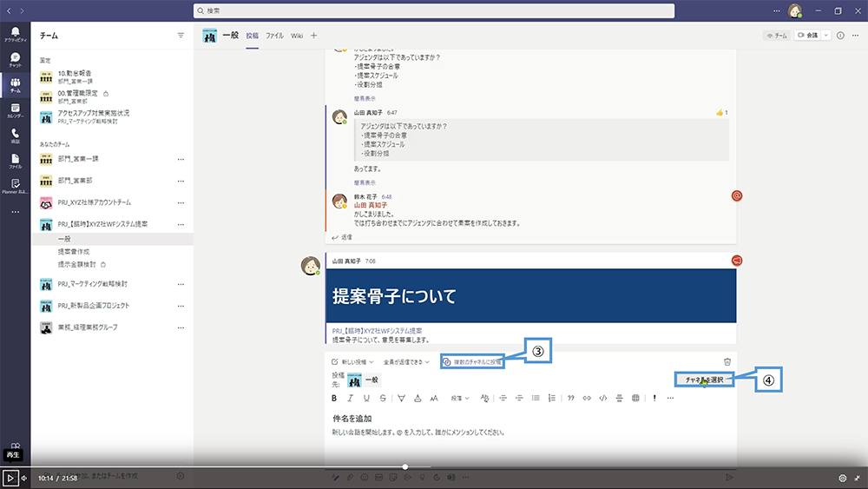This screenshot has height=489, width=868.
Task: Open Files (ファイル) in the left rail
Action: click(x=15, y=162)
